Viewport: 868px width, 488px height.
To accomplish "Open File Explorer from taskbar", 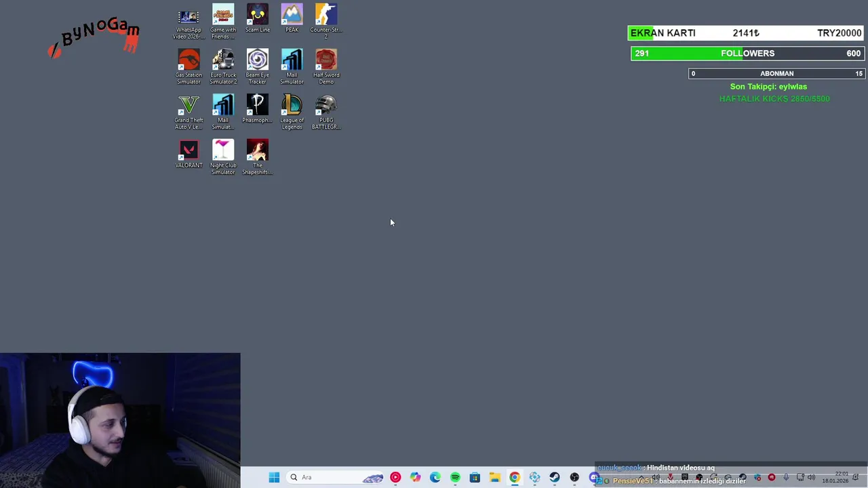I will click(x=495, y=477).
